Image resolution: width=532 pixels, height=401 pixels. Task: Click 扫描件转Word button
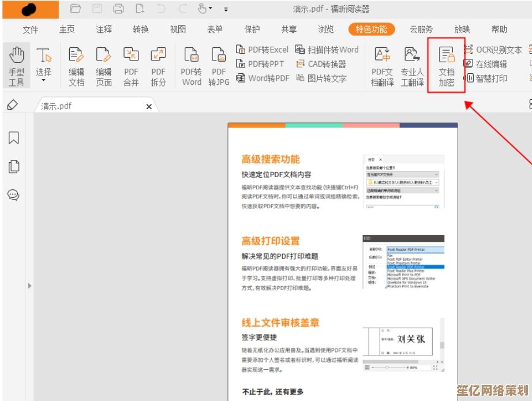point(327,50)
